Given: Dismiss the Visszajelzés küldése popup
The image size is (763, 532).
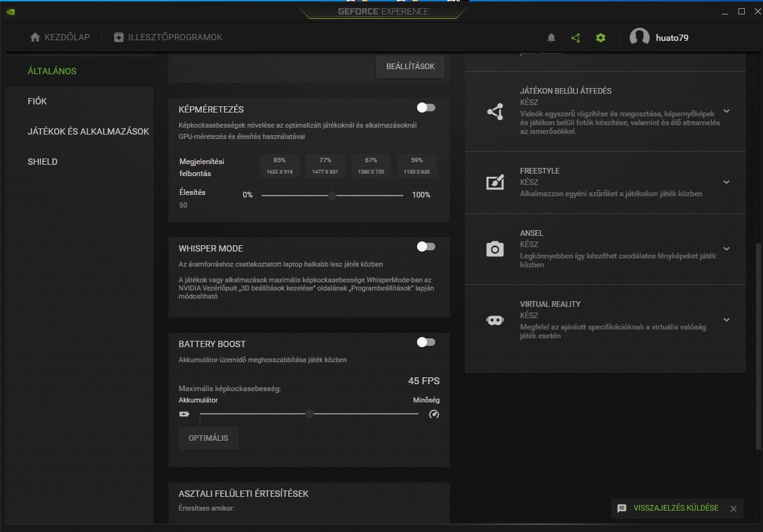Looking at the screenshot, I should 733,509.
